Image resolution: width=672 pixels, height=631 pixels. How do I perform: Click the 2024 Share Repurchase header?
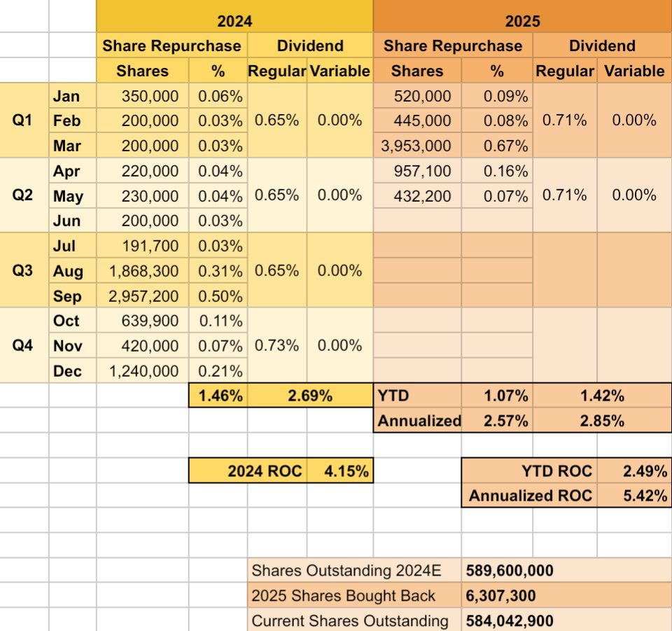coord(172,46)
